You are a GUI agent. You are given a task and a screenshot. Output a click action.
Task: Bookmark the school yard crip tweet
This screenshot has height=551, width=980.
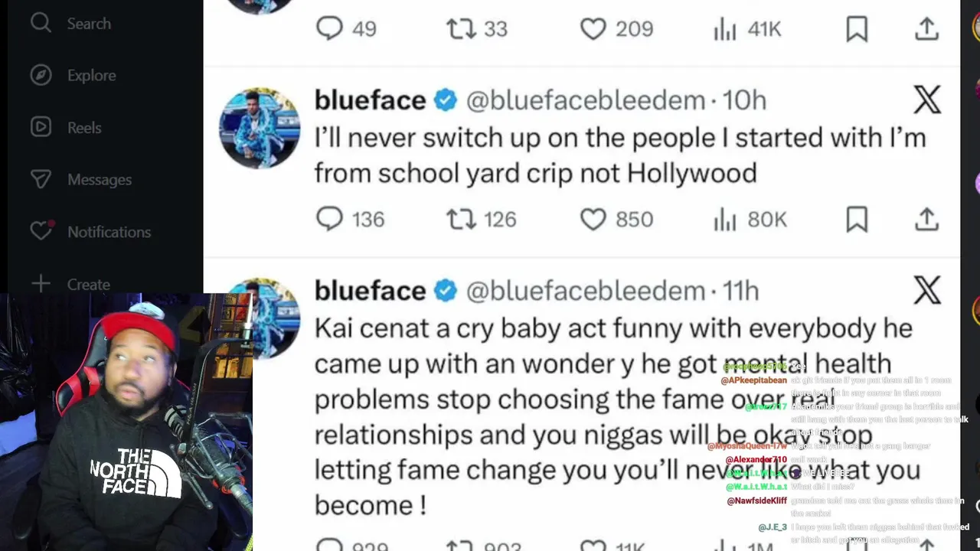click(x=857, y=220)
